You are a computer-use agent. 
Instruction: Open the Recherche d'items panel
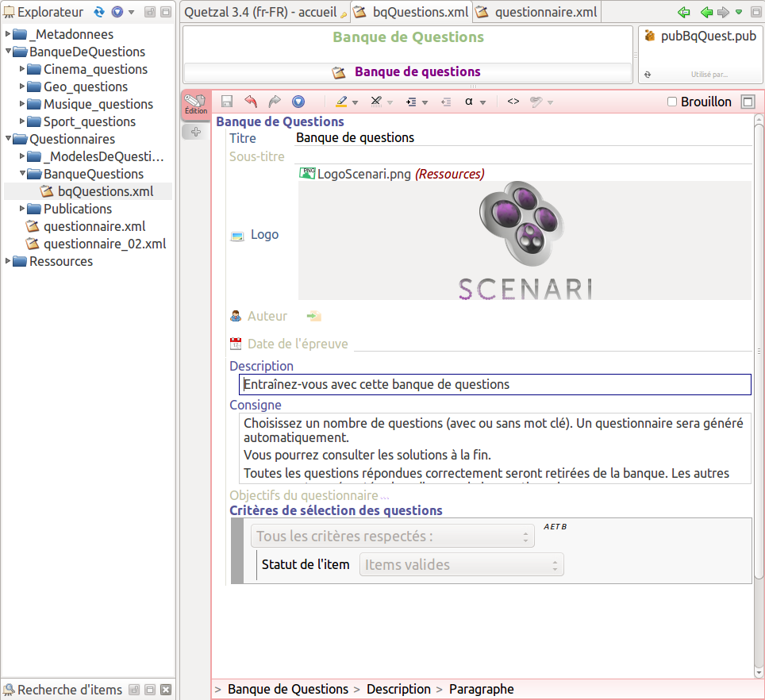point(70,690)
